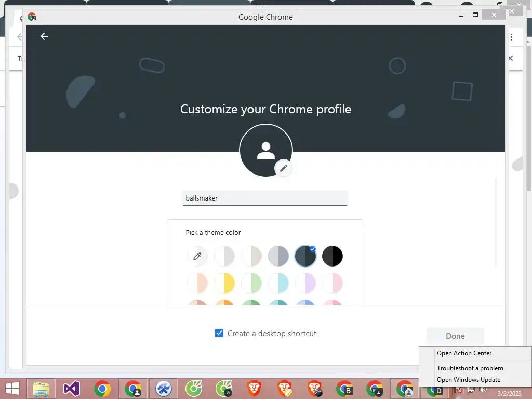This screenshot has height=399, width=532.
Task: Open the Windows Start button
Action: [x=12, y=389]
